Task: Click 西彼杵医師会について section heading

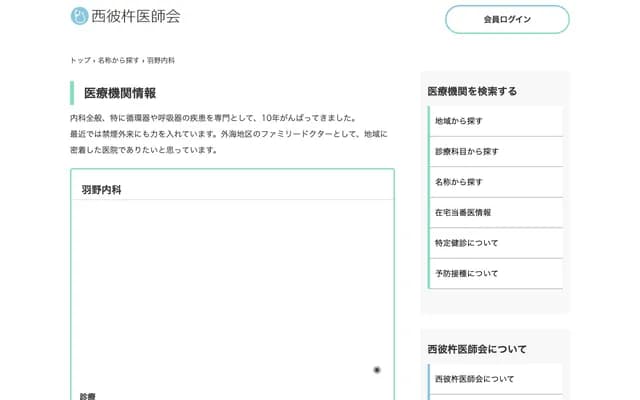Action: (x=477, y=349)
